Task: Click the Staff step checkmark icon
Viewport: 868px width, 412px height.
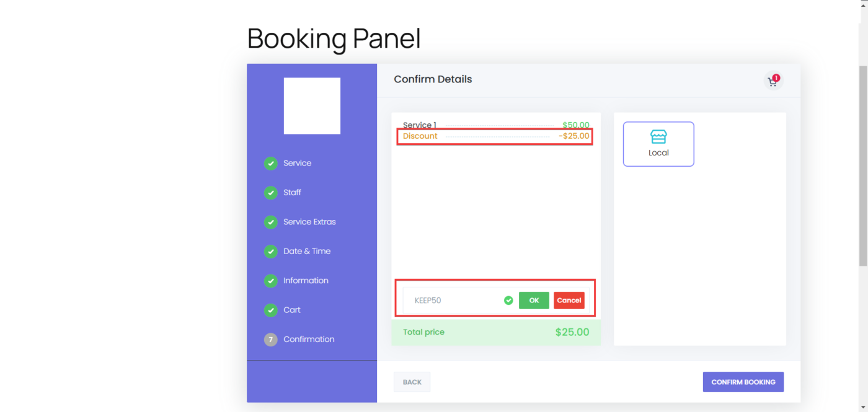Action: point(270,193)
